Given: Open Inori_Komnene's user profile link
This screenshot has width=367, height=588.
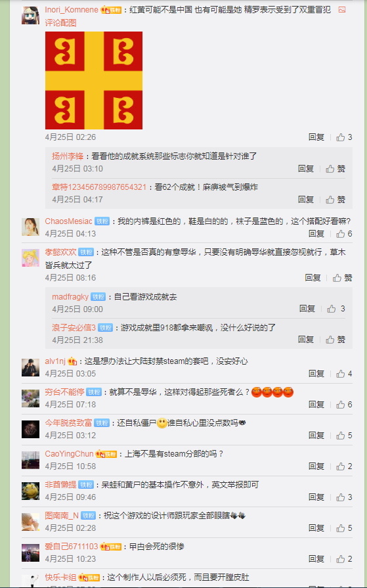Looking at the screenshot, I should pos(72,10).
